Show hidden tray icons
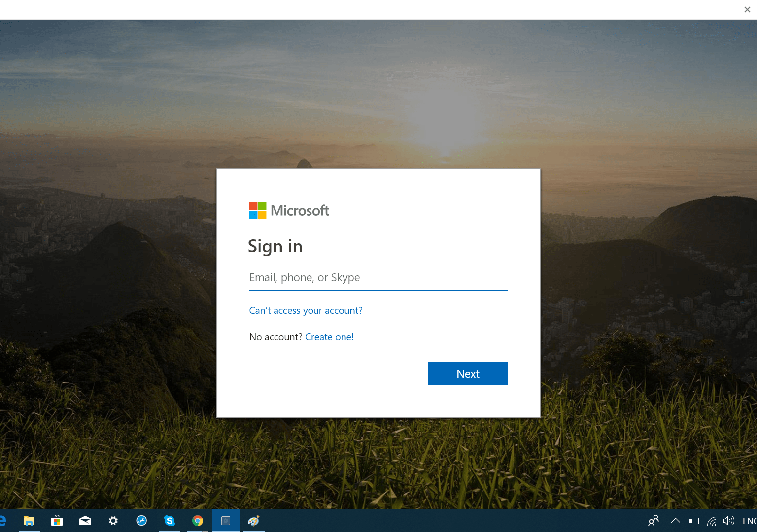Image resolution: width=757 pixels, height=532 pixels. (x=675, y=521)
